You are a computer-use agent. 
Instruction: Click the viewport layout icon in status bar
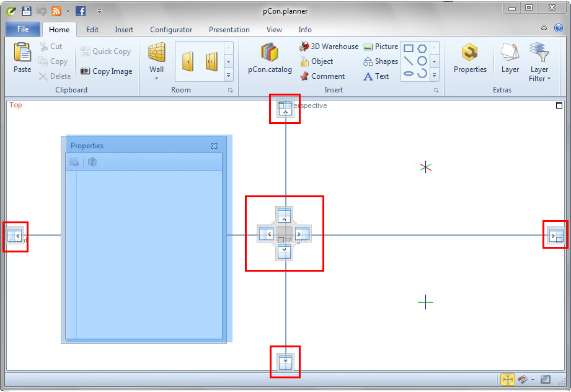pyautogui.click(x=545, y=379)
